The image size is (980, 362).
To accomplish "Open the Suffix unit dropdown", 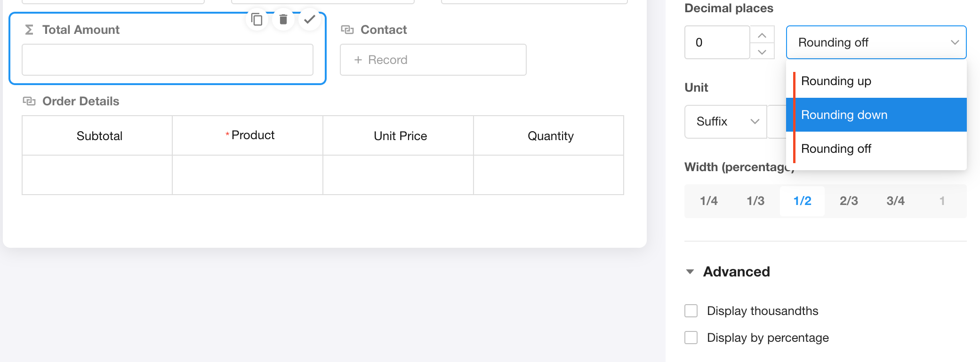I will coord(726,121).
